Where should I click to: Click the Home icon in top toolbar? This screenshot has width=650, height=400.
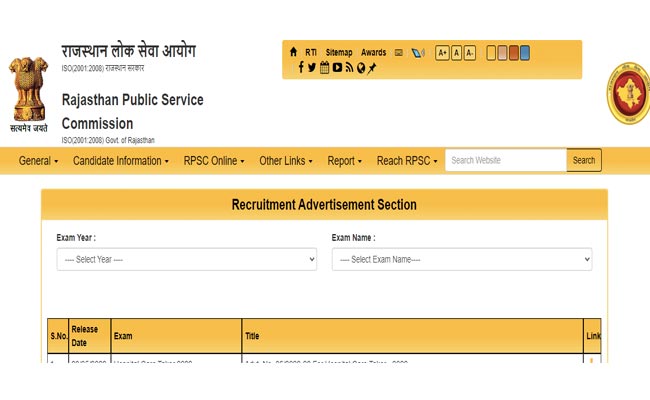pyautogui.click(x=293, y=52)
